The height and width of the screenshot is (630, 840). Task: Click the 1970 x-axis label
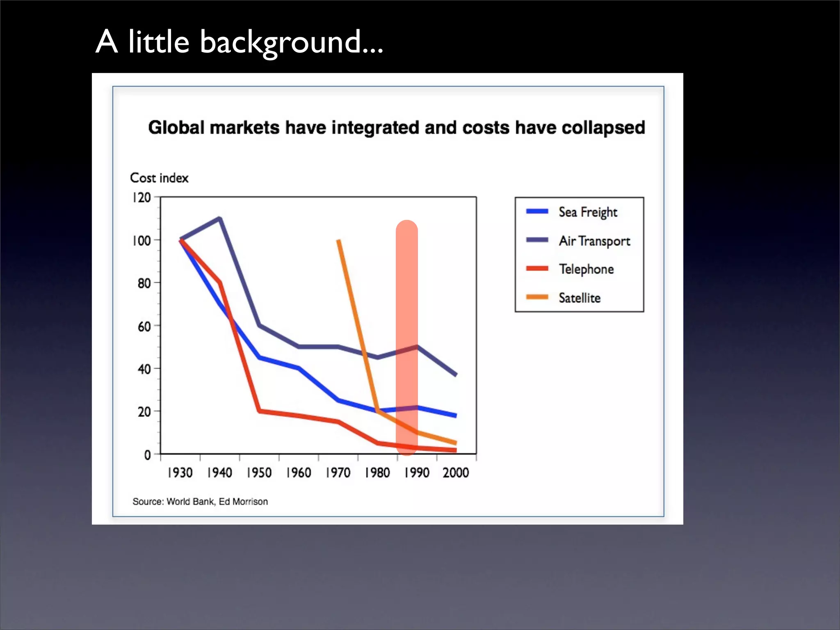click(x=338, y=473)
